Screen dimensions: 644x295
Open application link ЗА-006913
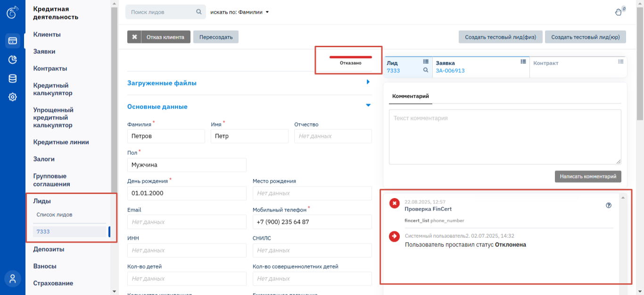(x=450, y=71)
